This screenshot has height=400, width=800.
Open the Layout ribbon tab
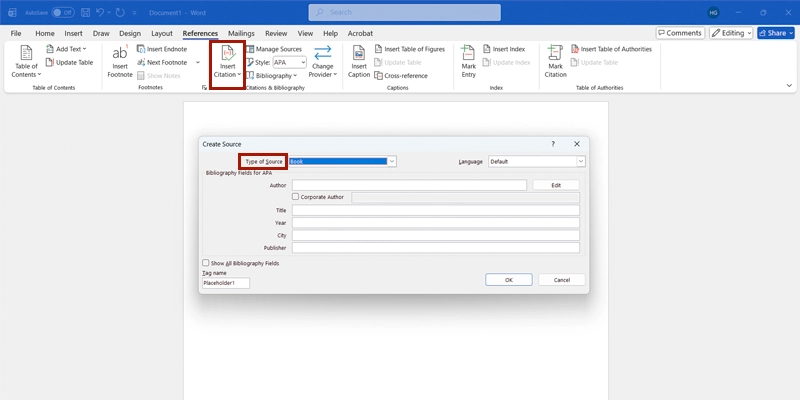tap(161, 33)
